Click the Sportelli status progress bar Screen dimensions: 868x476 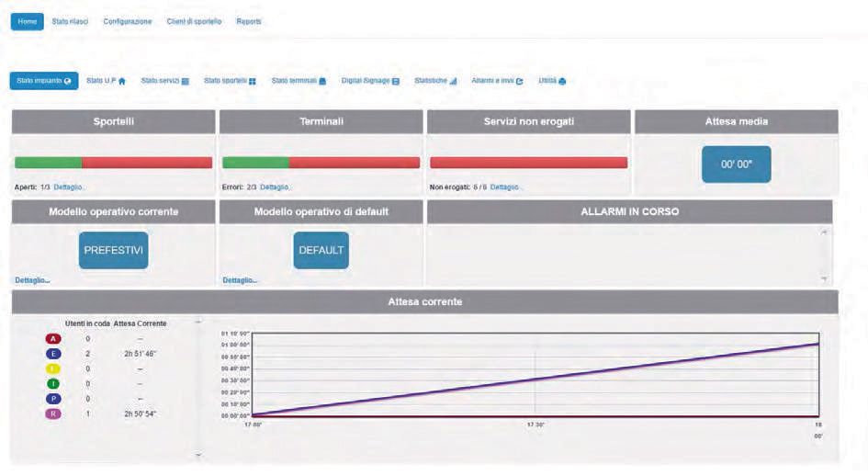pyautogui.click(x=114, y=163)
